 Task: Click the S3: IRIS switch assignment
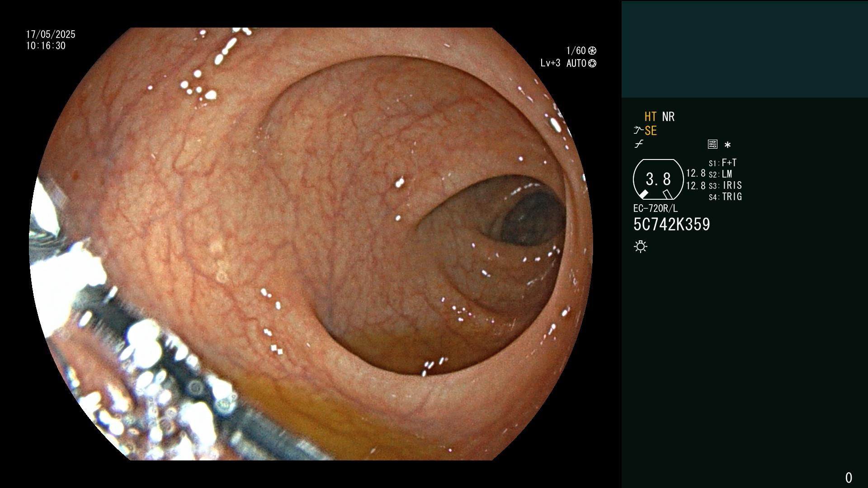coord(726,185)
